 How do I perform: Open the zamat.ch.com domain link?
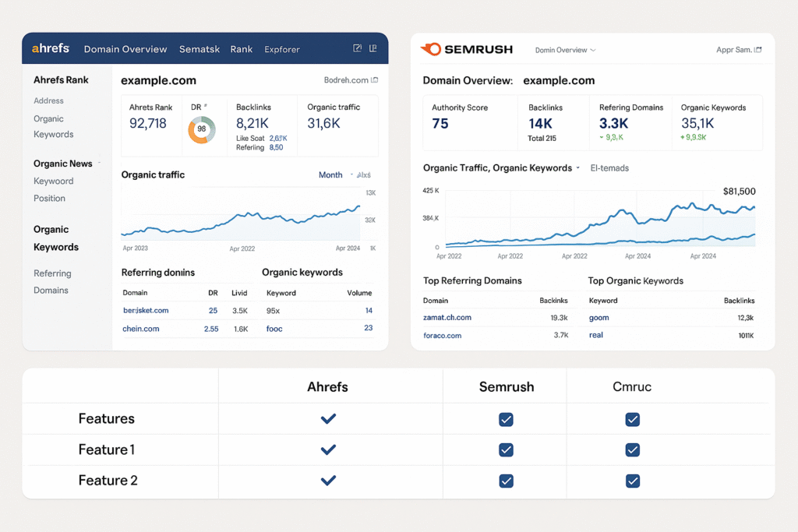pos(447,317)
